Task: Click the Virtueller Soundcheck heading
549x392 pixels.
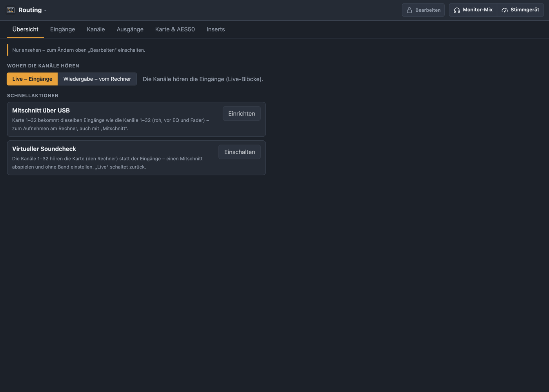Action: pos(44,149)
